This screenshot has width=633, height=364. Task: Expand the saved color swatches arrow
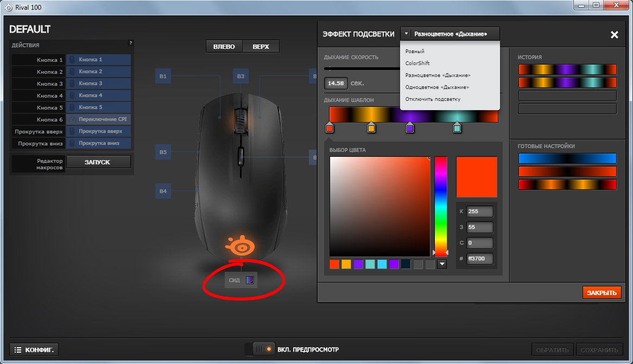click(x=442, y=264)
